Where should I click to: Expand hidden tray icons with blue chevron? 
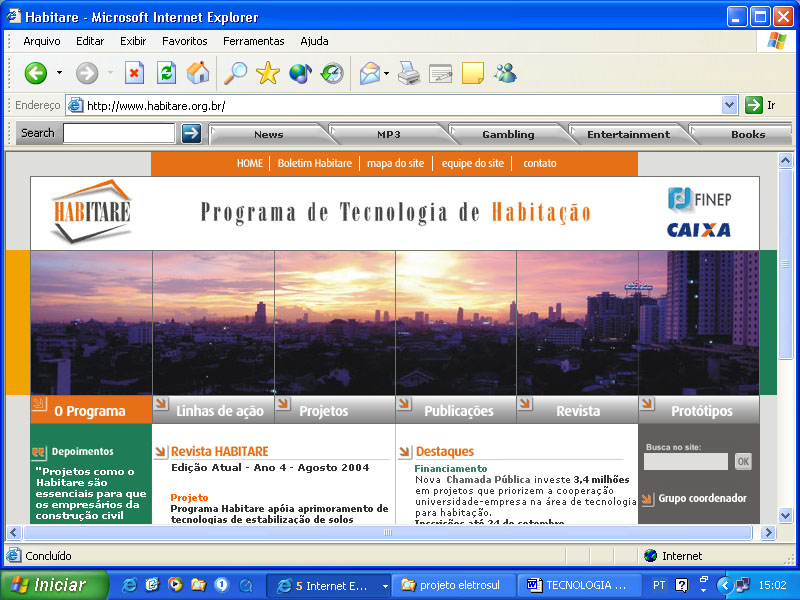tap(724, 585)
